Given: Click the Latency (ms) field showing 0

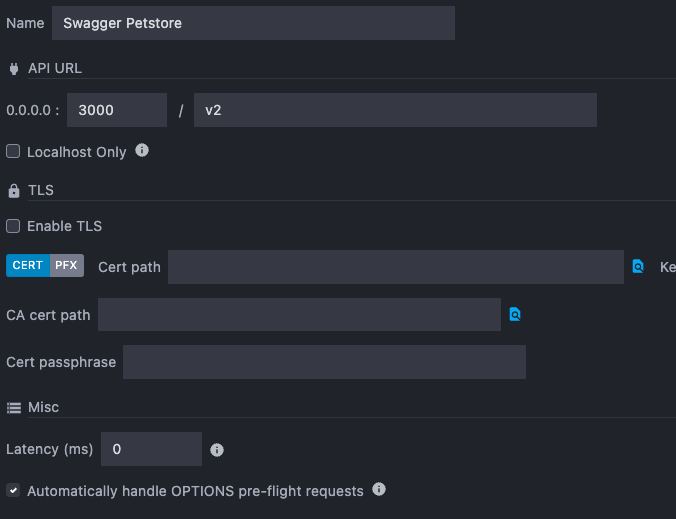Looking at the screenshot, I should click(151, 449).
